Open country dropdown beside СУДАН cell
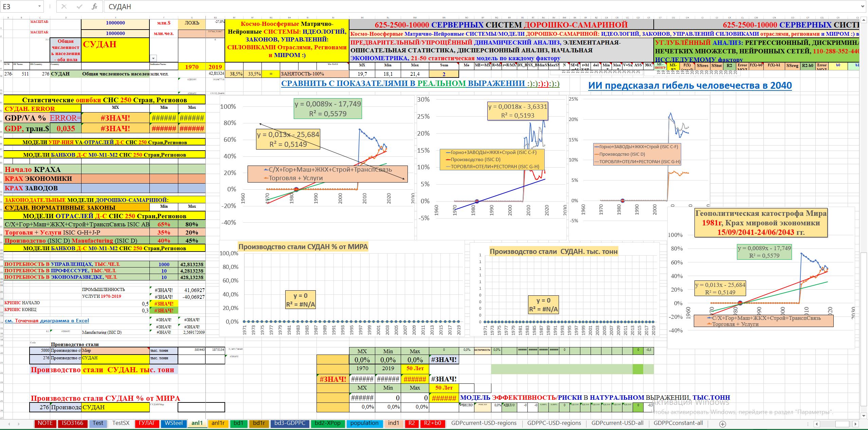868x430 pixels. click(153, 58)
